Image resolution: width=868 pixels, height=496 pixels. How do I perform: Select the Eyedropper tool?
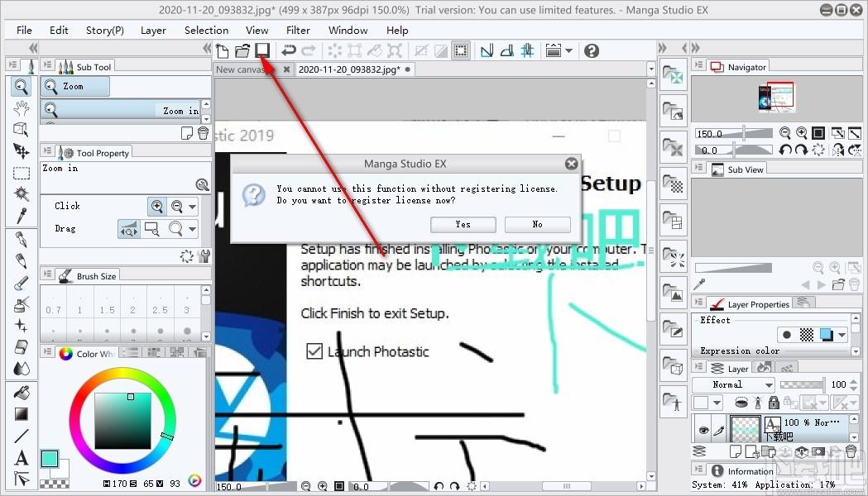tap(21, 216)
